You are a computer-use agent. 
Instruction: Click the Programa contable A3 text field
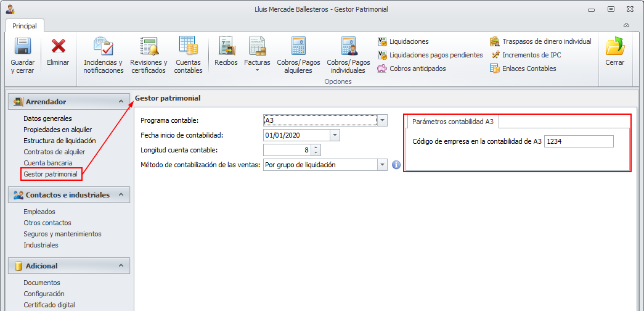click(x=320, y=120)
